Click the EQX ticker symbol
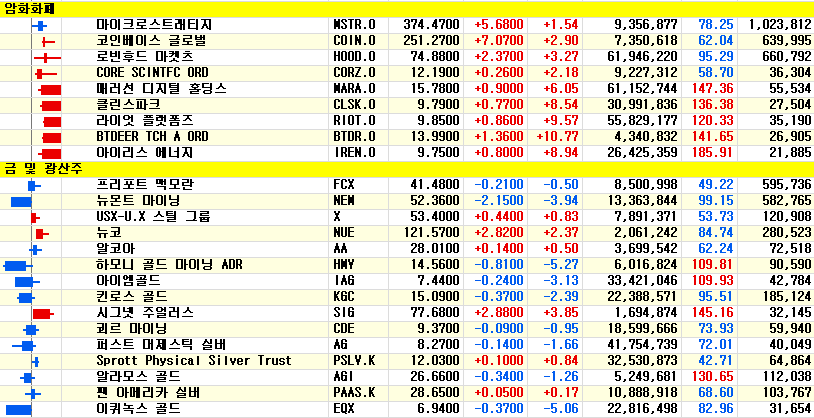The width and height of the screenshot is (814, 418). click(x=344, y=409)
